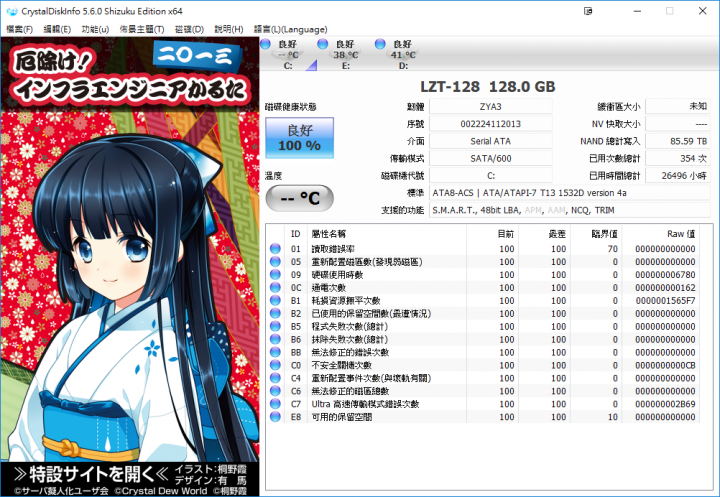Select attribute 無法修正的錯誤次數
The height and width of the screenshot is (497, 720).
(x=350, y=352)
